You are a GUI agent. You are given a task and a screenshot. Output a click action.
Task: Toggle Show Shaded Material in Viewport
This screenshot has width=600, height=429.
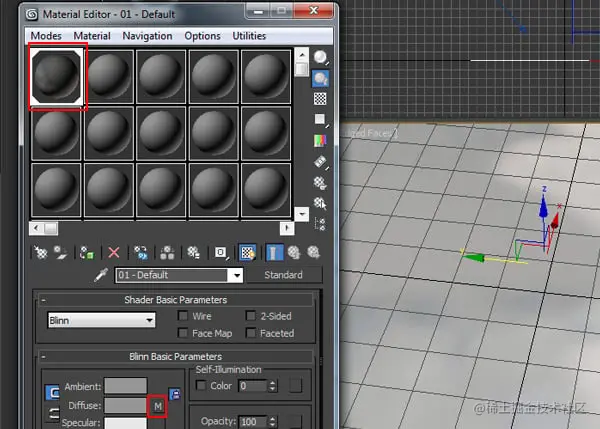[247, 253]
